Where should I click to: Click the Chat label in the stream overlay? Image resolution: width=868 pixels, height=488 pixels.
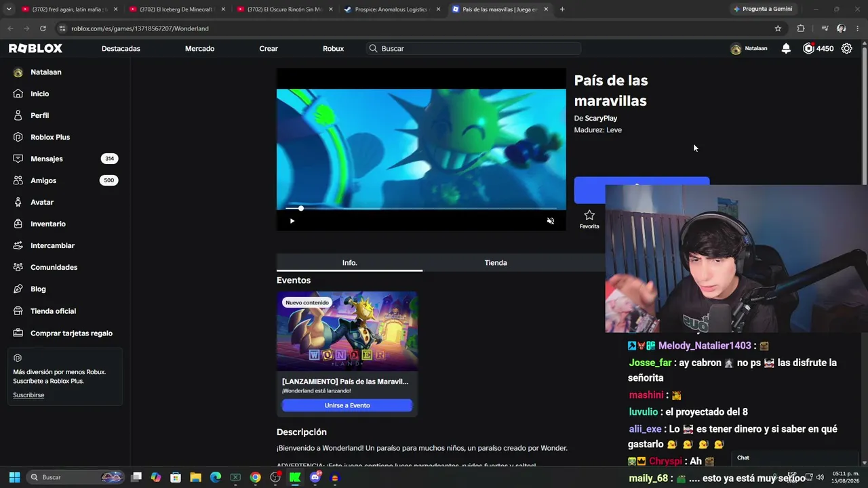pyautogui.click(x=743, y=458)
